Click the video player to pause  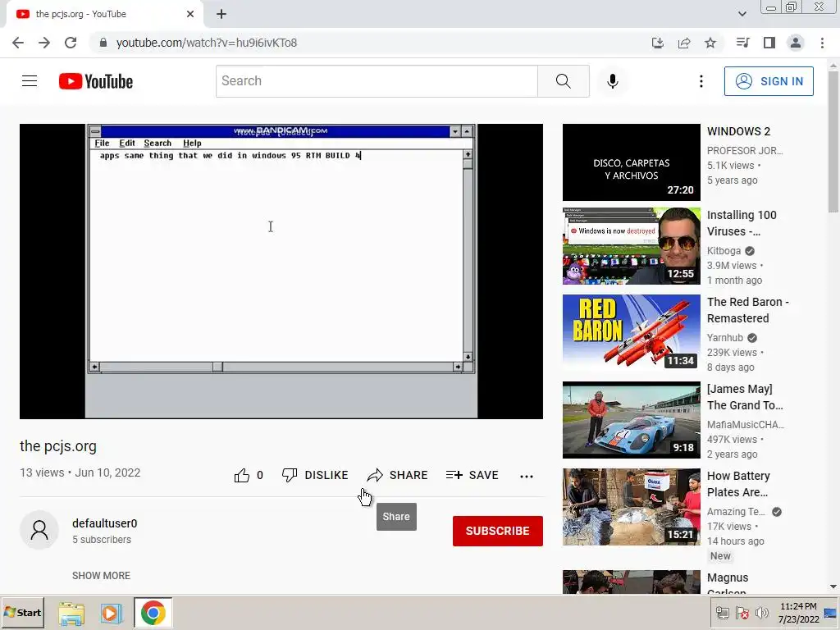coord(281,271)
